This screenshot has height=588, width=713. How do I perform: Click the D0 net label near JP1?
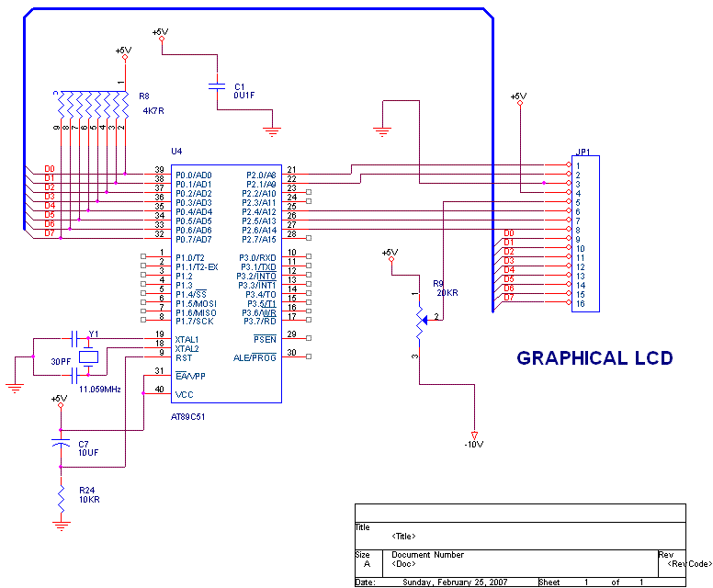click(x=509, y=233)
